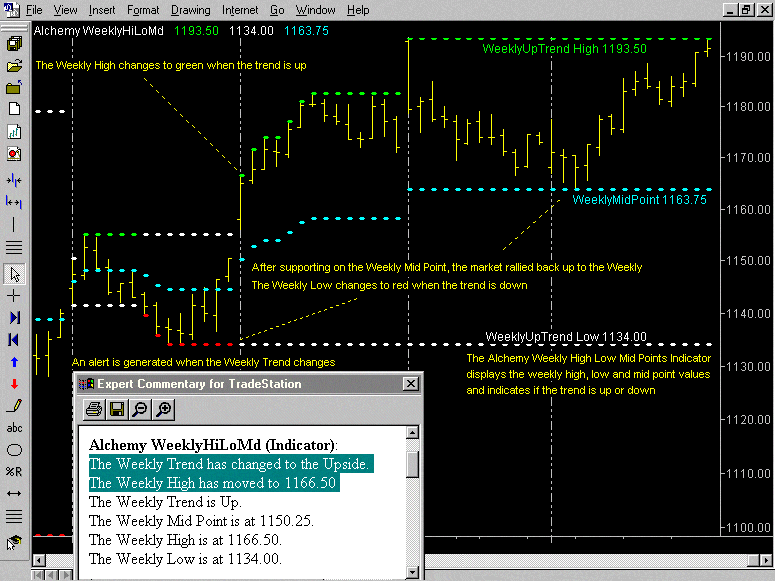Click the save-all stacked disks icon
This screenshot has height=582, width=775.
pos(14,43)
